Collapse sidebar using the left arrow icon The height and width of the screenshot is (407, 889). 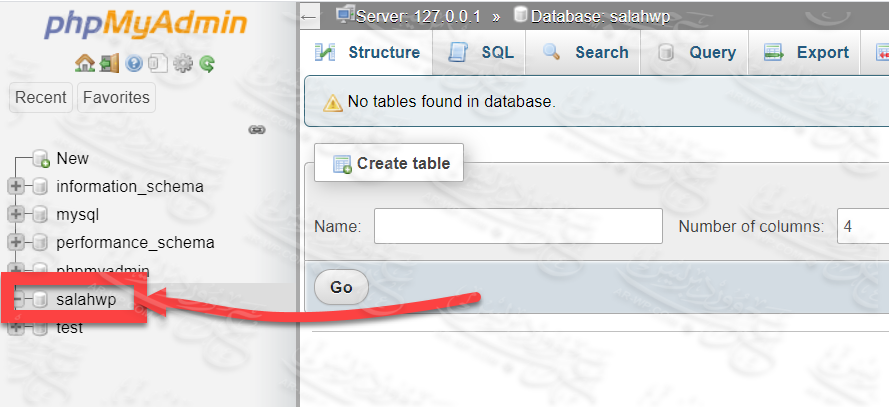pos(310,16)
